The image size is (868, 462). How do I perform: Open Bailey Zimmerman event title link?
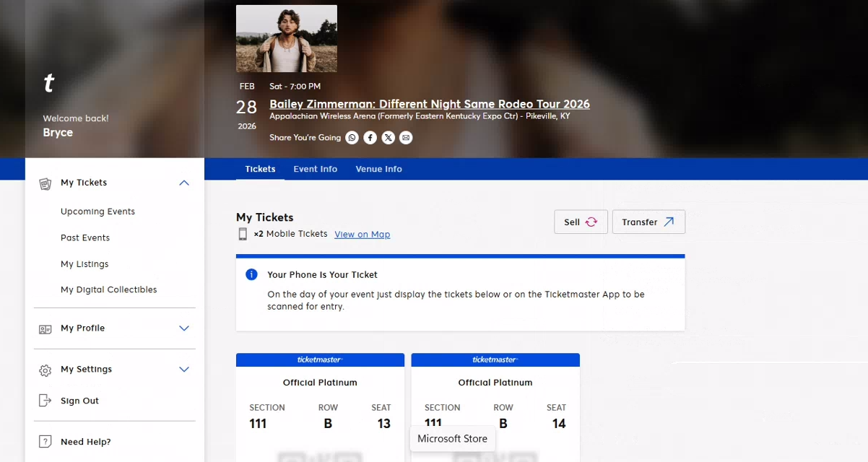click(430, 104)
